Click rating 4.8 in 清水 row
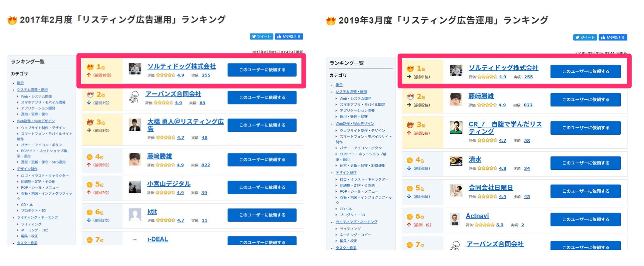Screen dimensions: 644x266 [x=502, y=168]
